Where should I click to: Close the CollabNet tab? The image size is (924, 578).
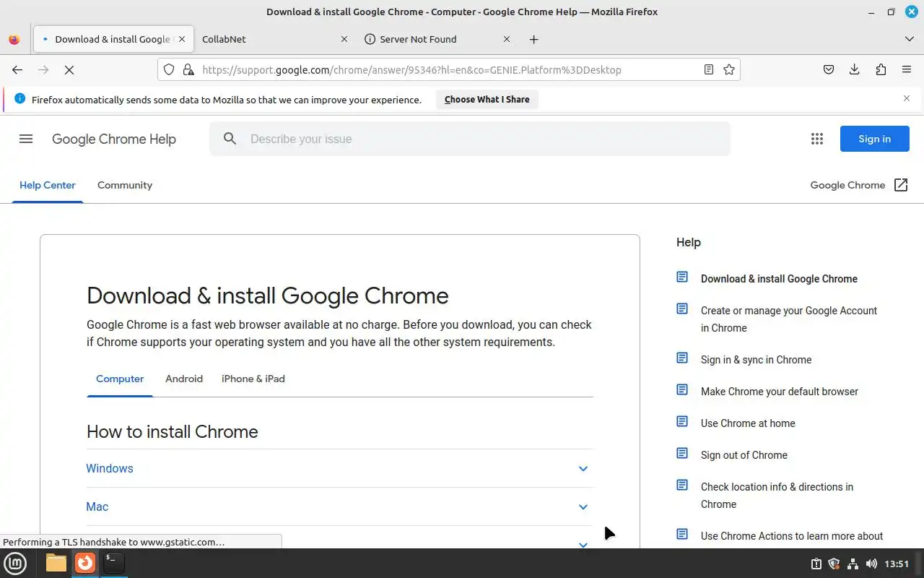coord(344,39)
